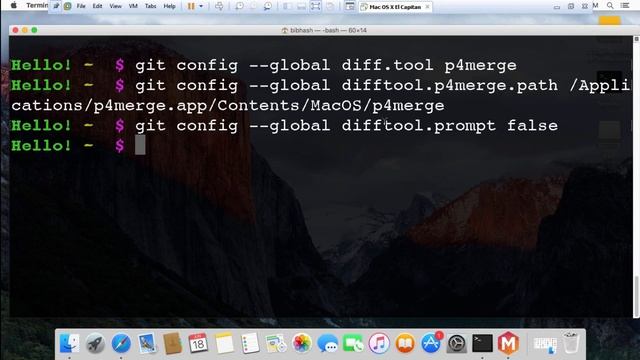Click the green zoom button of Terminal
This screenshot has width=640, height=360.
34,30
